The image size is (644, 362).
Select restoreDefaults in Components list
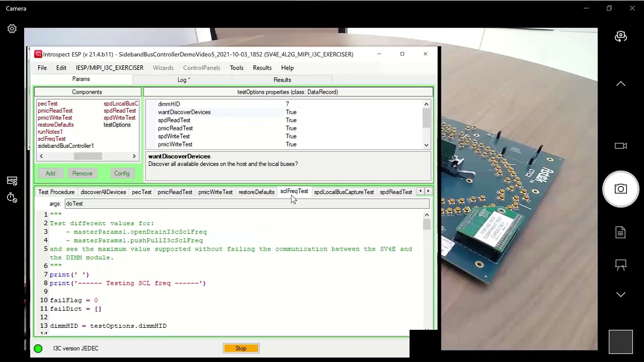(56, 125)
